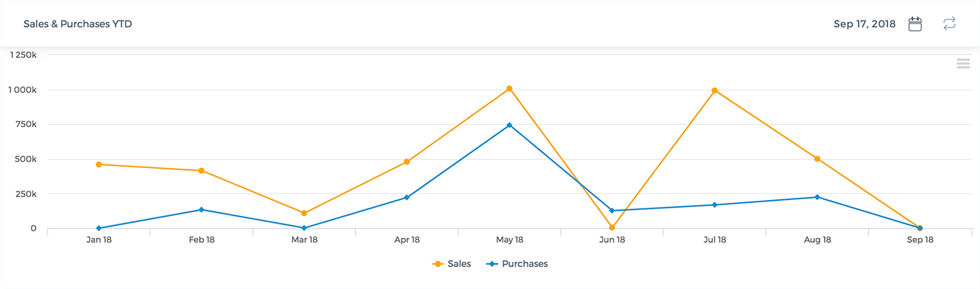
Task: Open the calendar date picker icon
Action: pos(915,24)
